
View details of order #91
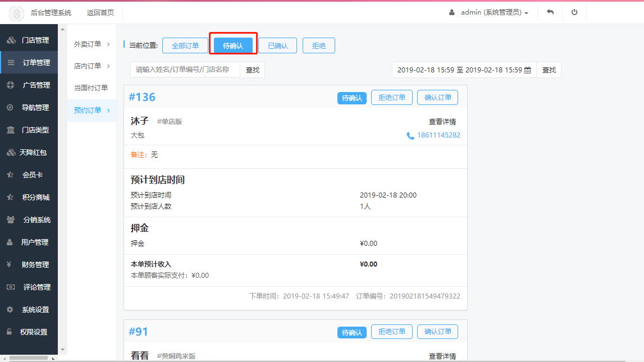pyautogui.click(x=442, y=356)
